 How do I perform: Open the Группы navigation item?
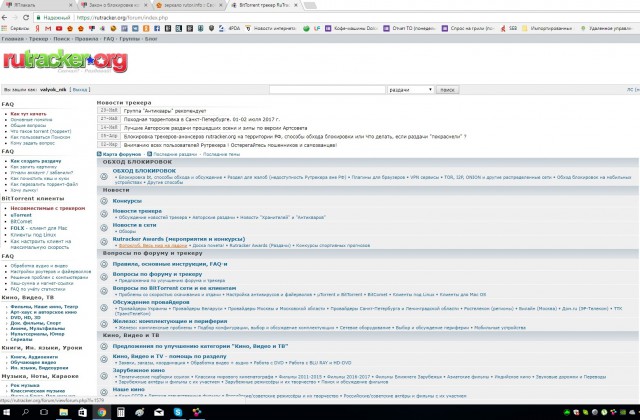[x=129, y=39]
